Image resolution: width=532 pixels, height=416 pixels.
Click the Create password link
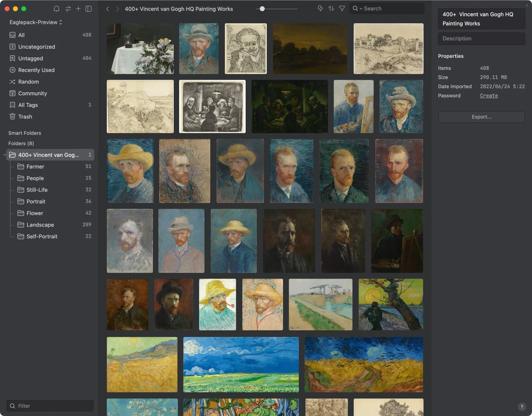click(489, 96)
